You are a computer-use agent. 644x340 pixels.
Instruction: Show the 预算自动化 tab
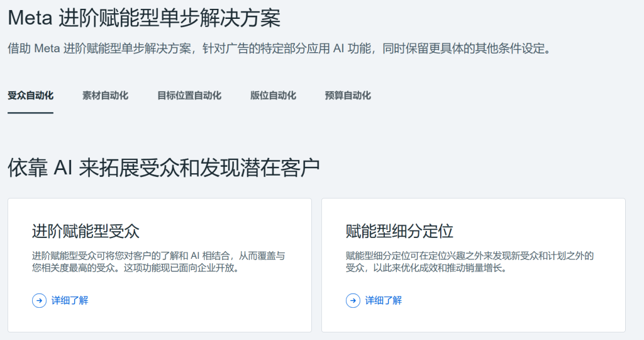pyautogui.click(x=348, y=96)
